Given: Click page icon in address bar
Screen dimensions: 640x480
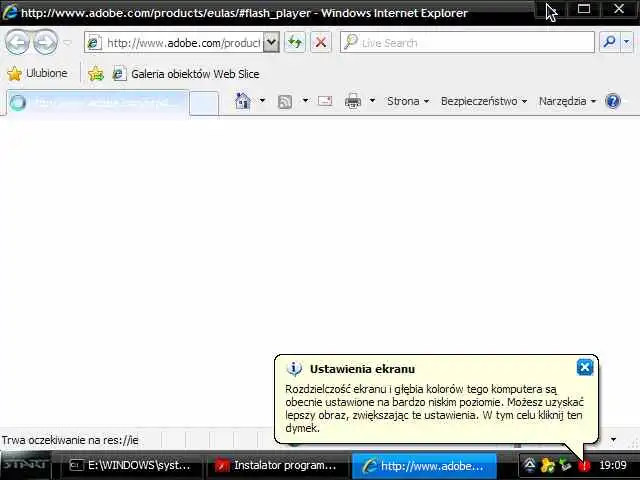Looking at the screenshot, I should [94, 42].
